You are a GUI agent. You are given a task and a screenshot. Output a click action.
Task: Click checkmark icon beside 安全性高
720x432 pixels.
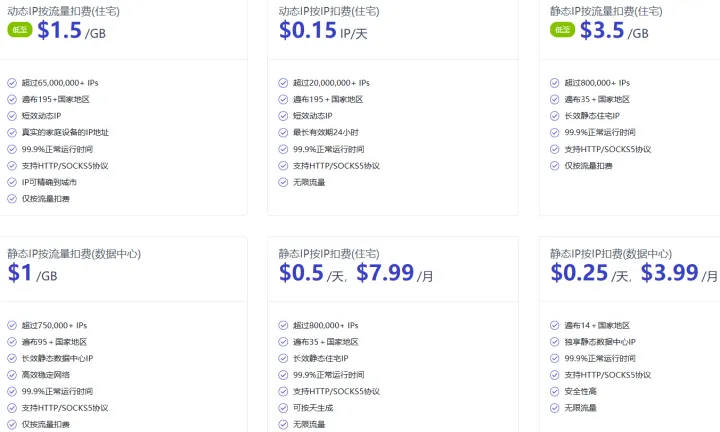click(x=554, y=392)
